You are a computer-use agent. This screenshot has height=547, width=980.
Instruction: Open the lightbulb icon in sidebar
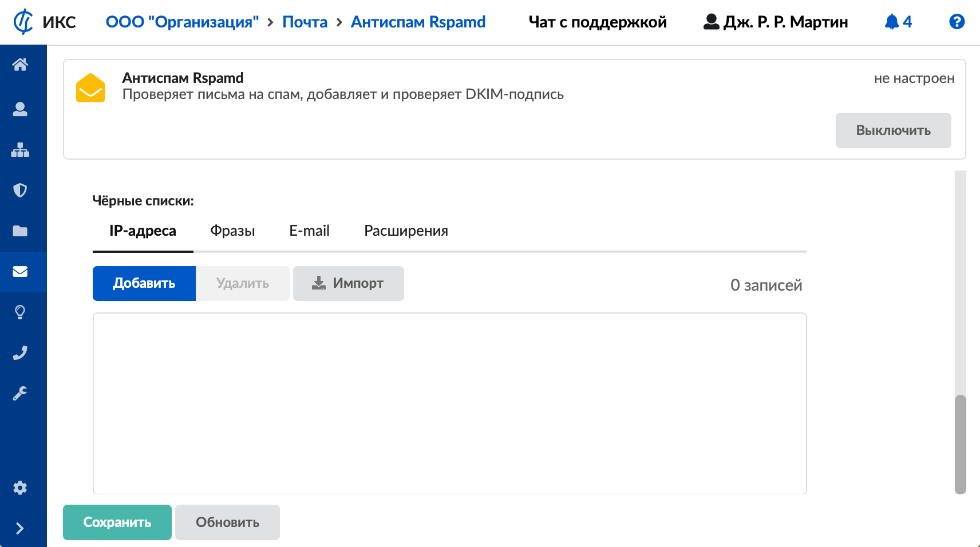20,312
